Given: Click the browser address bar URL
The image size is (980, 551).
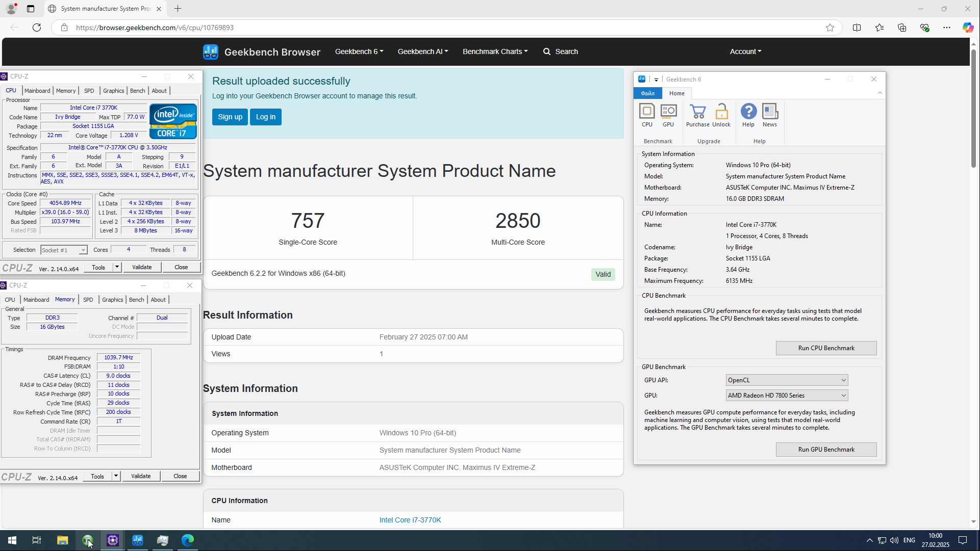Looking at the screenshot, I should [155, 28].
